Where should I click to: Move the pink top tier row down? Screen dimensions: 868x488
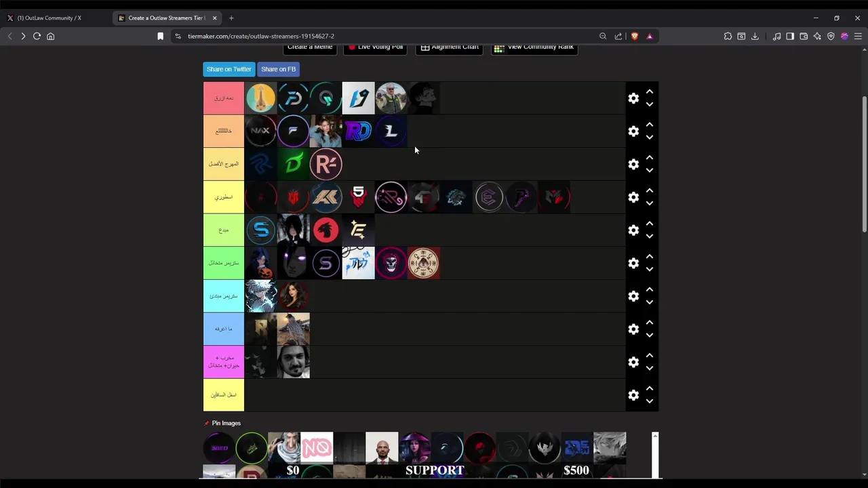[x=650, y=104]
